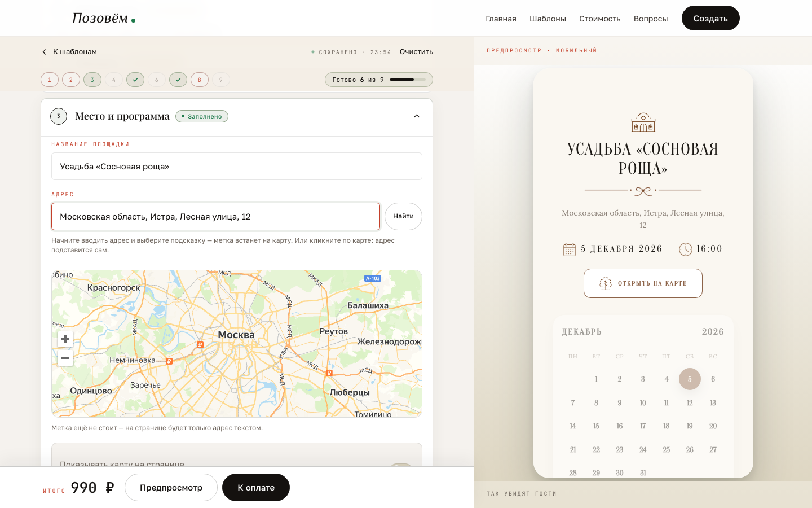Select highlighted day 5 in preview calendar

[690, 379]
